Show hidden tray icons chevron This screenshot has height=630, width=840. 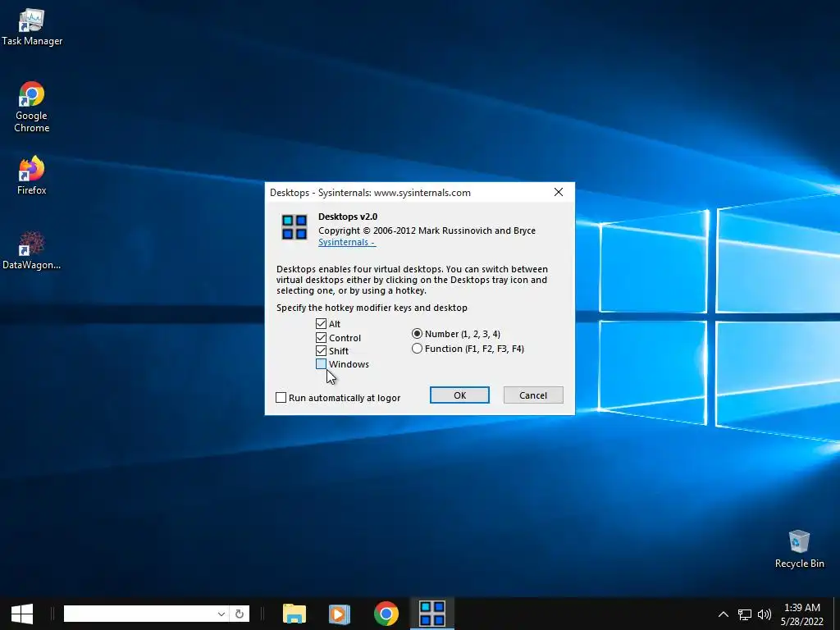click(x=724, y=614)
